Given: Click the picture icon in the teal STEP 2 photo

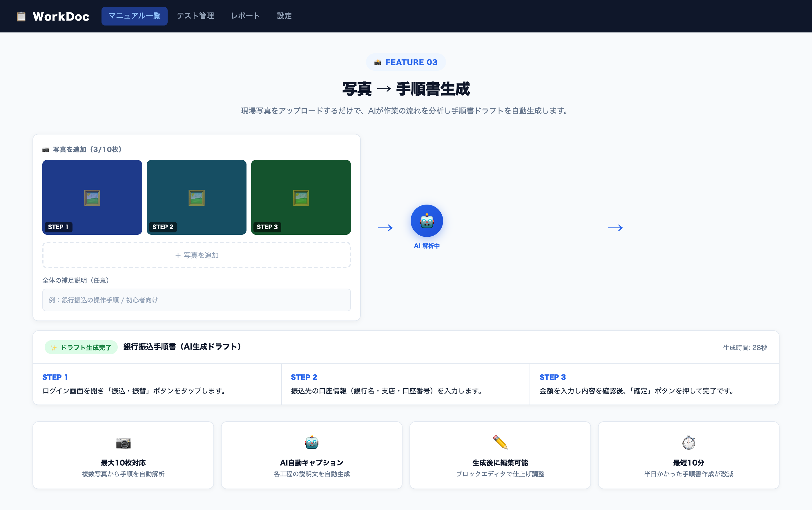Looking at the screenshot, I should tap(197, 198).
